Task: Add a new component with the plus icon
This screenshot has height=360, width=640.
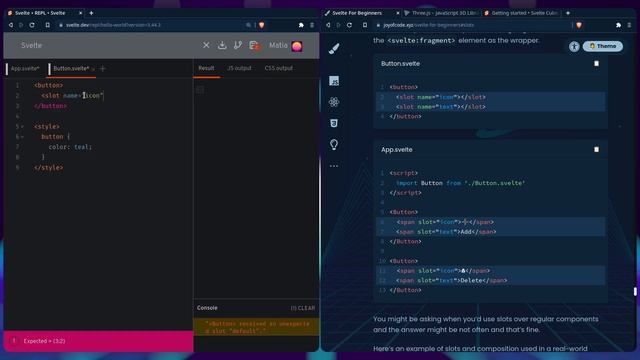Action: pyautogui.click(x=102, y=69)
